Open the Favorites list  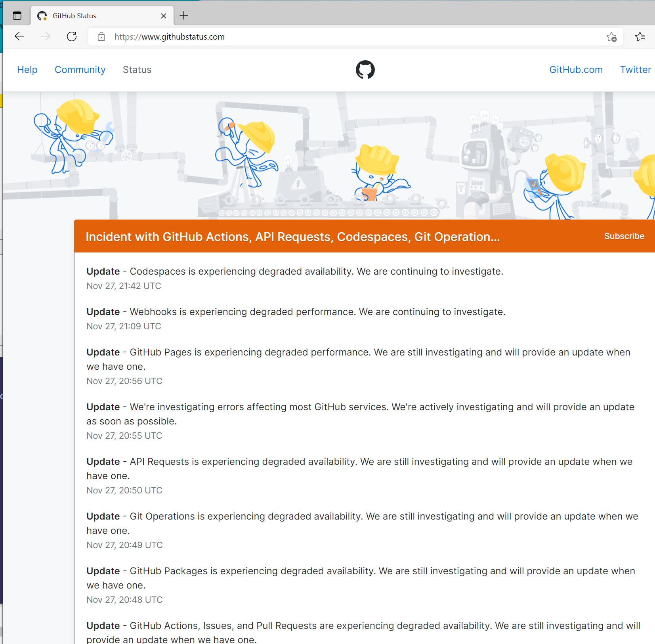pos(640,37)
